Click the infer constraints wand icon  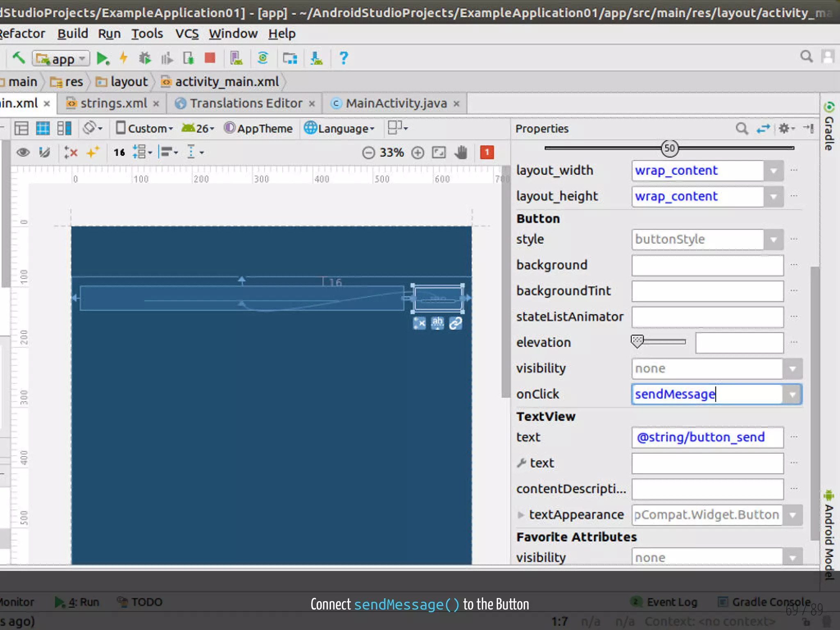point(93,153)
